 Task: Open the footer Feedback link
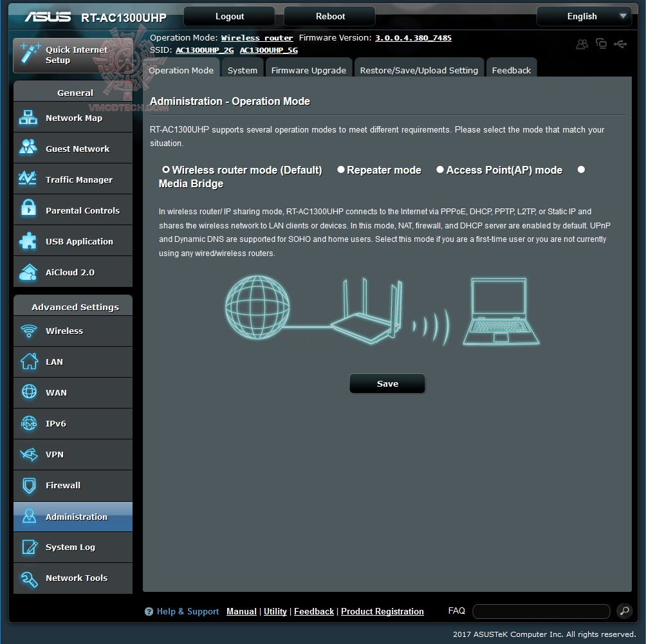pos(314,611)
